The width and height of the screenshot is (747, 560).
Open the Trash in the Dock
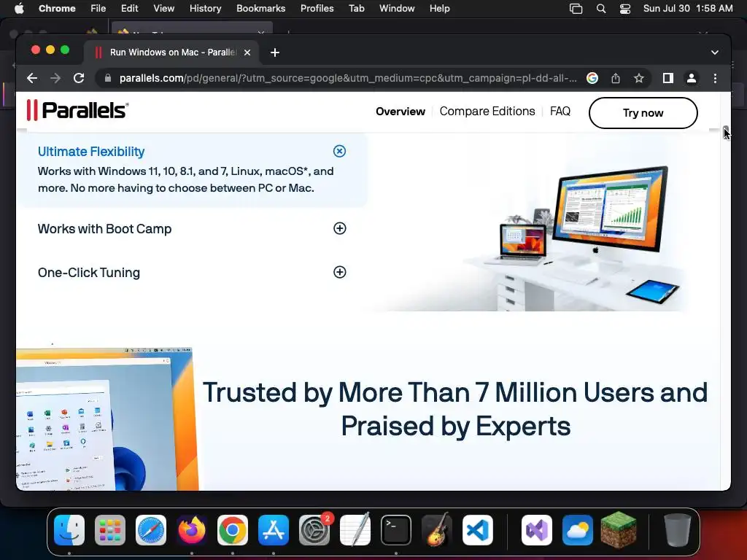[x=678, y=530]
